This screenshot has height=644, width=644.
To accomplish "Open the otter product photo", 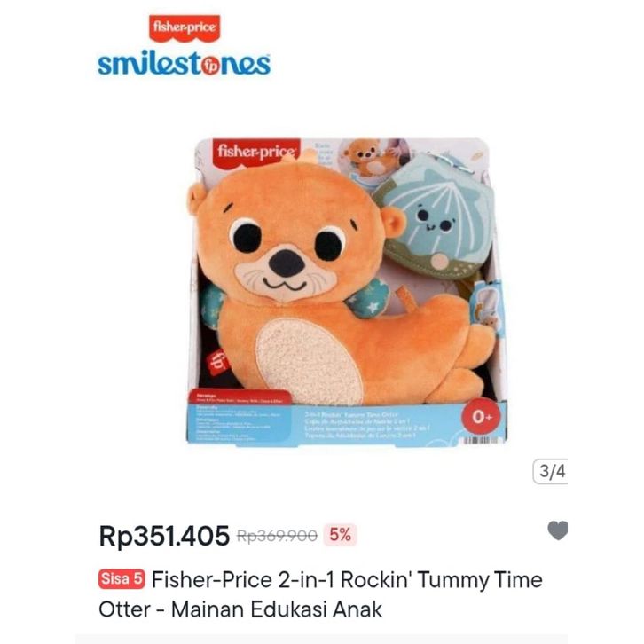I will coord(346,292).
